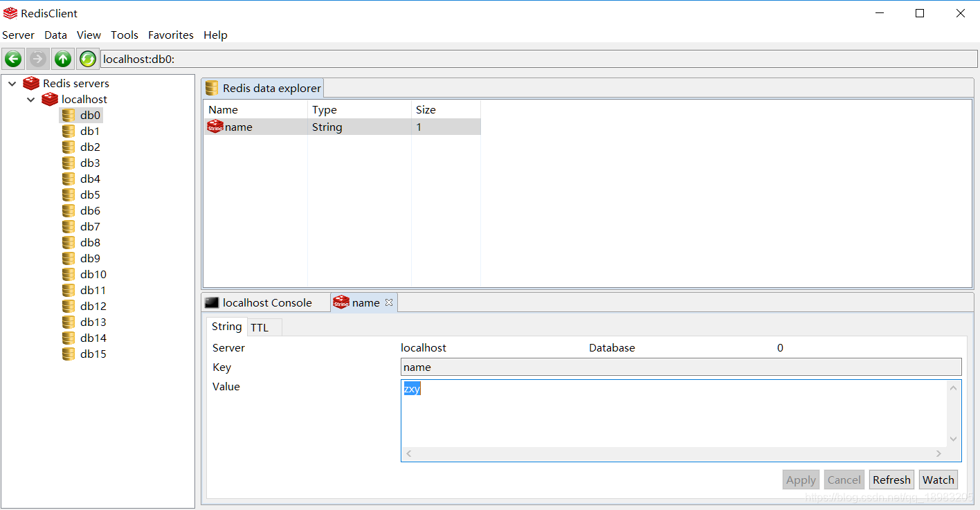Select the String tab
The height and width of the screenshot is (510, 980).
click(227, 326)
